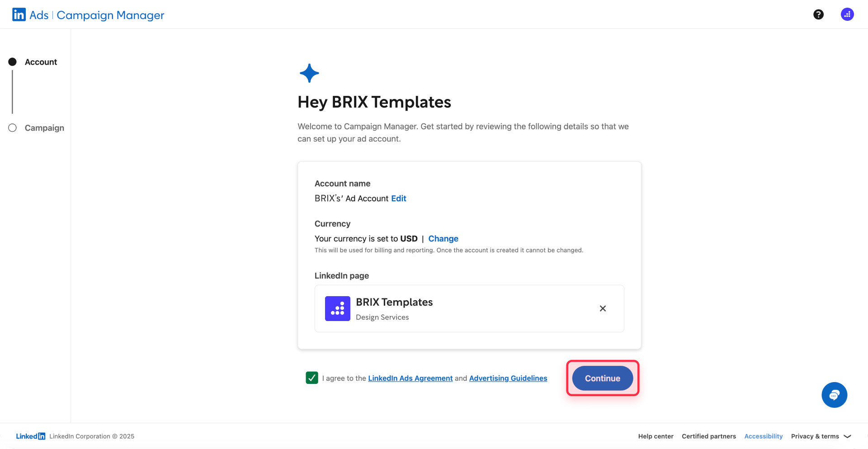Viewport: 868px width, 449px height.
Task: Open the help question mark icon
Action: [x=818, y=14]
